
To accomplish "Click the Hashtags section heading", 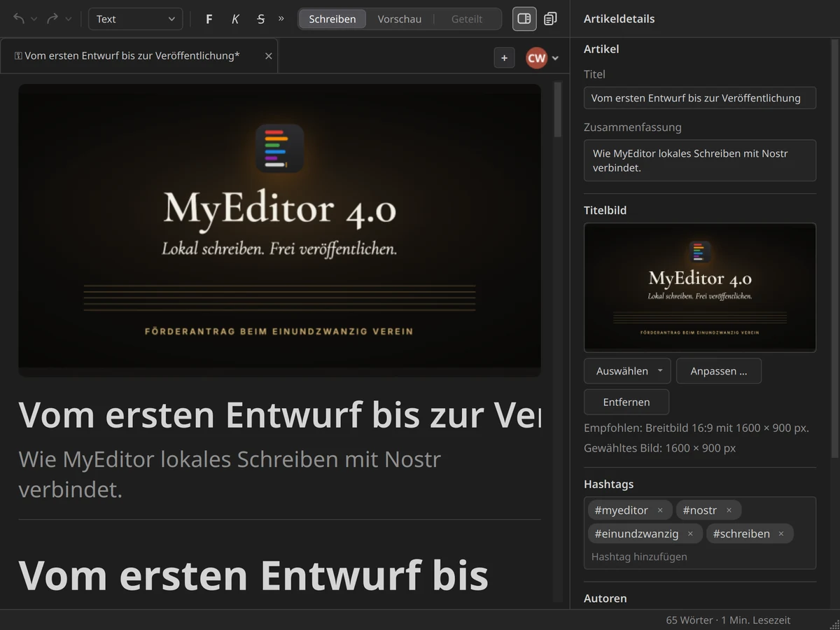I will pos(608,484).
